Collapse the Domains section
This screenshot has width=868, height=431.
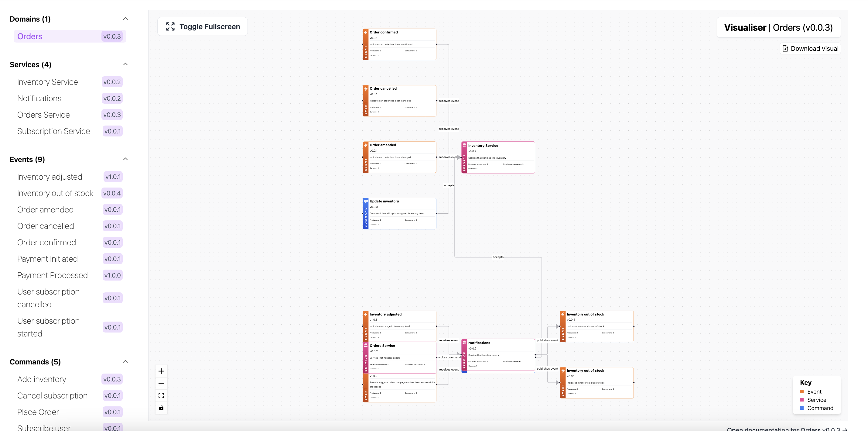(x=125, y=19)
